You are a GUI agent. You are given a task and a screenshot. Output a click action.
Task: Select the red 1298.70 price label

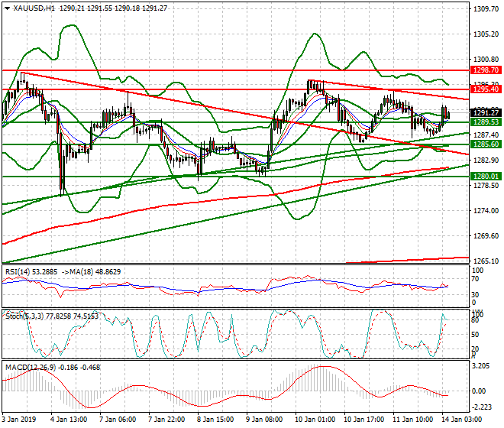click(x=486, y=70)
